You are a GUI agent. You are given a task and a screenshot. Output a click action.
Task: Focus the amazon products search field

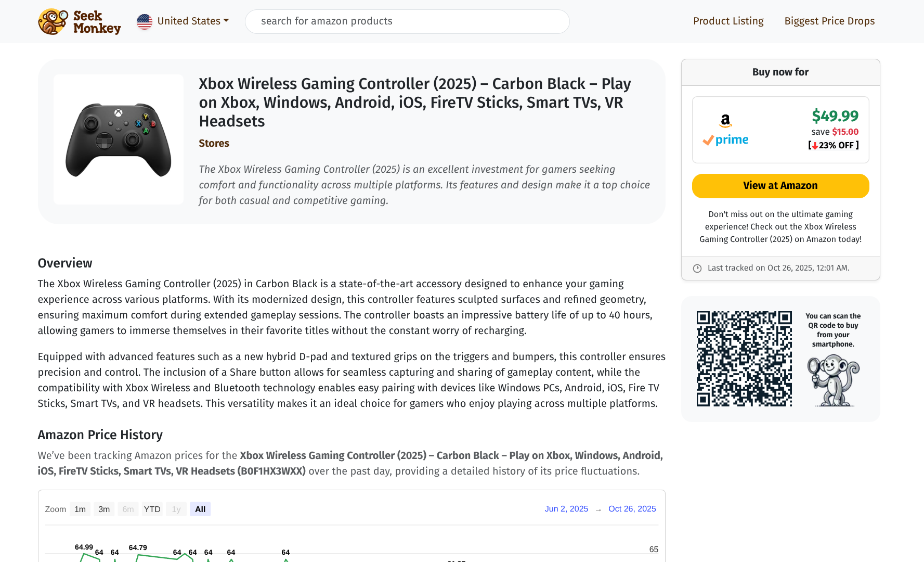pos(407,21)
